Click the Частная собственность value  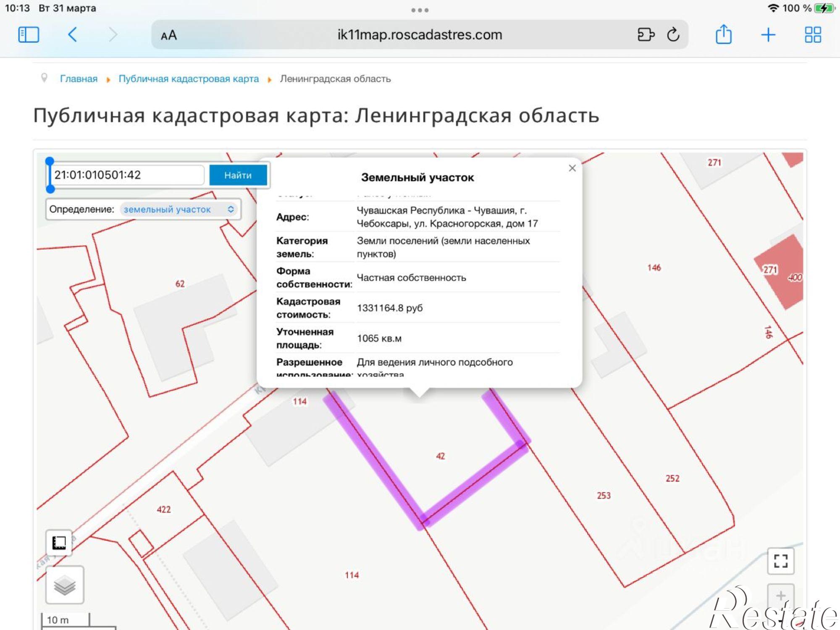411,278
